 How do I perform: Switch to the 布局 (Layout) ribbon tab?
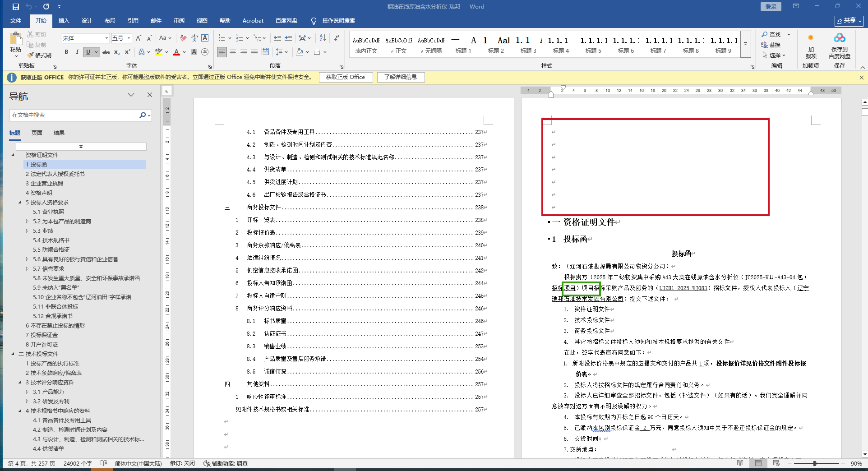pyautogui.click(x=110, y=21)
